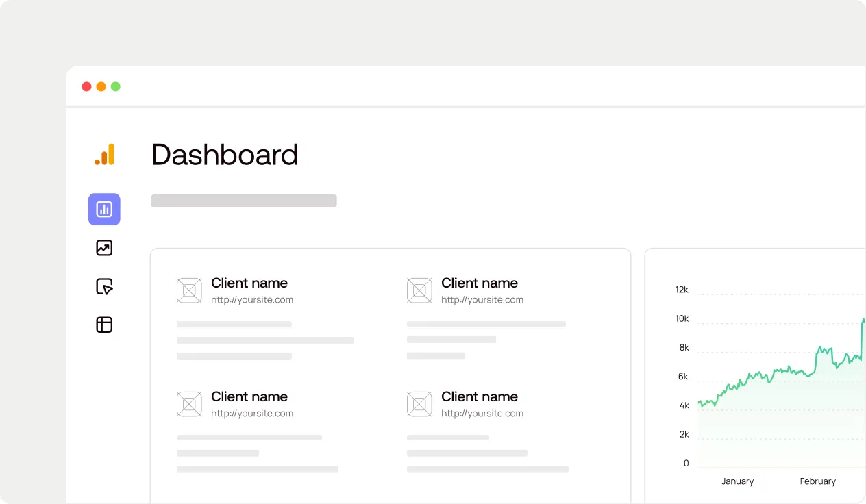Click the peak of the green chart line
The image size is (866, 504).
(864, 319)
